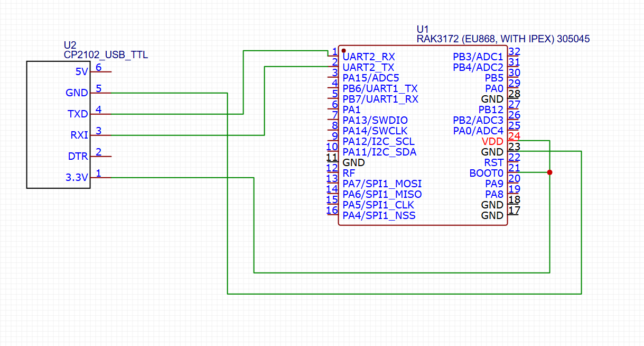Image resolution: width=644 pixels, height=346 pixels.
Task: Click the TXD pin label on U2
Action: (x=78, y=114)
